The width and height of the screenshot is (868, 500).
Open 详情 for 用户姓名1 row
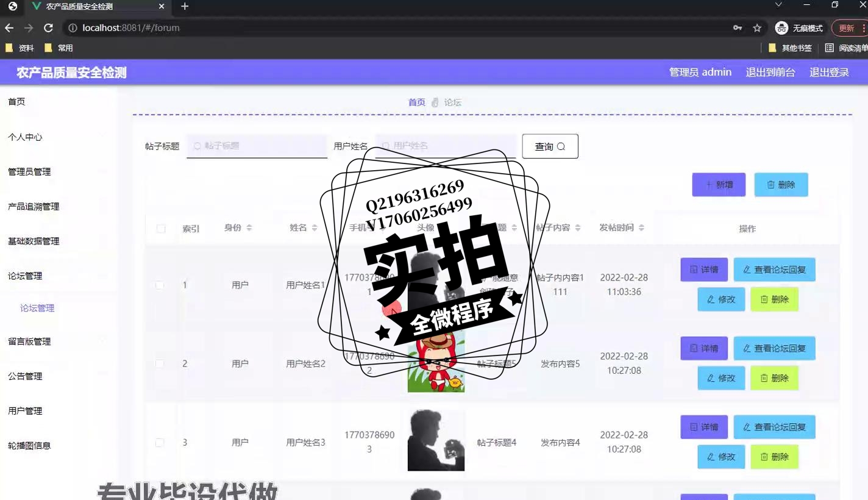point(704,270)
